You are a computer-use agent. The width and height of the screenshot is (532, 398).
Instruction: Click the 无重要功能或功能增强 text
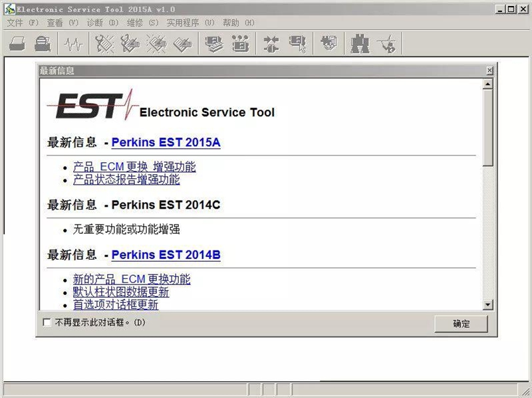point(126,229)
